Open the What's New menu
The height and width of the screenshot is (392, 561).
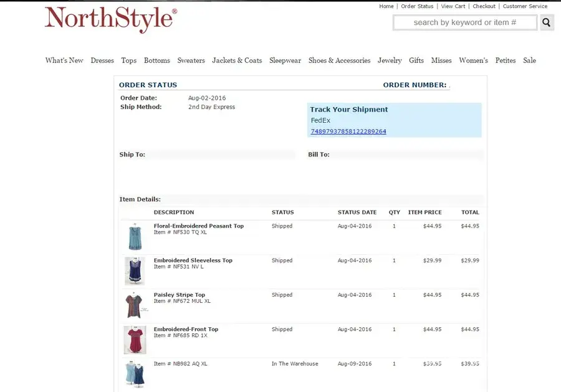pyautogui.click(x=64, y=60)
